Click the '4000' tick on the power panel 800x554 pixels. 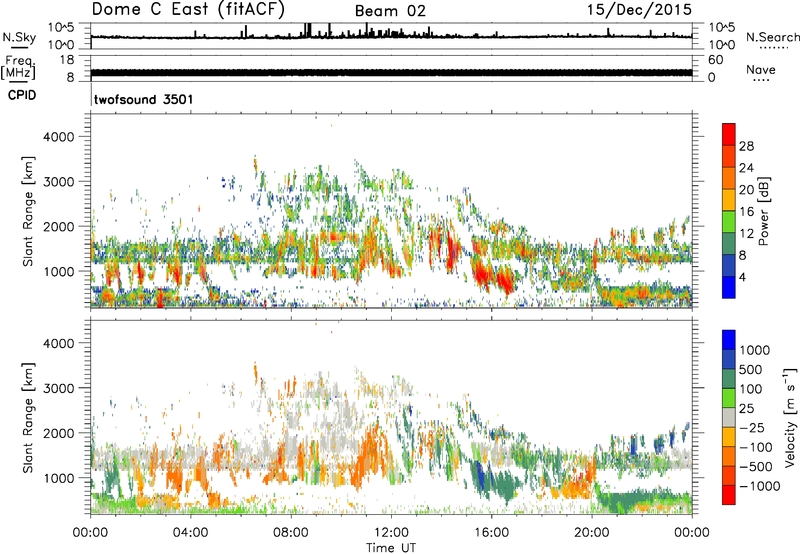(59, 137)
